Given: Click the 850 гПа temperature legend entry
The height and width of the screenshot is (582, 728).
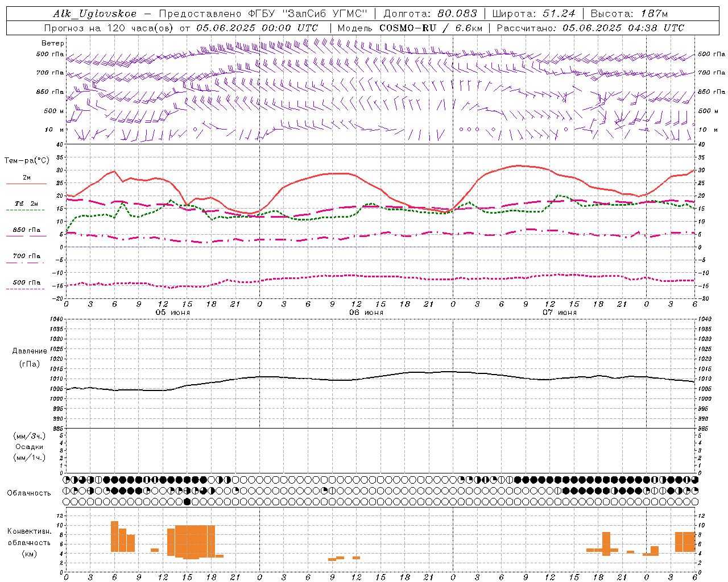Looking at the screenshot, I should [27, 230].
